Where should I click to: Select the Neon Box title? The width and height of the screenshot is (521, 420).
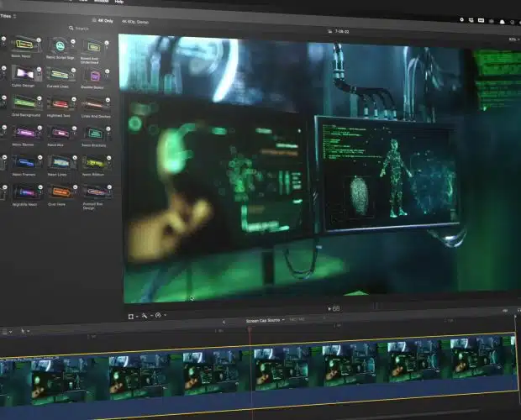pyautogui.click(x=61, y=133)
